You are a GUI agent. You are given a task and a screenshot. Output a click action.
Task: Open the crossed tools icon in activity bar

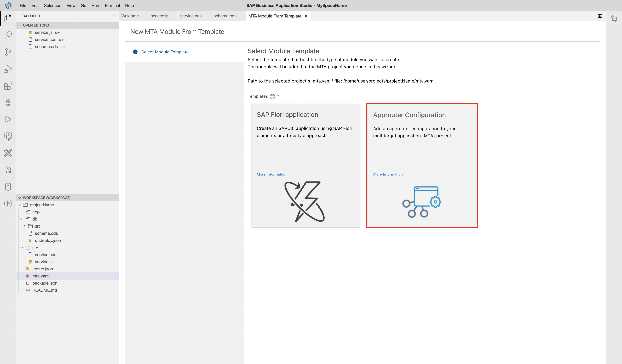pyautogui.click(x=8, y=153)
